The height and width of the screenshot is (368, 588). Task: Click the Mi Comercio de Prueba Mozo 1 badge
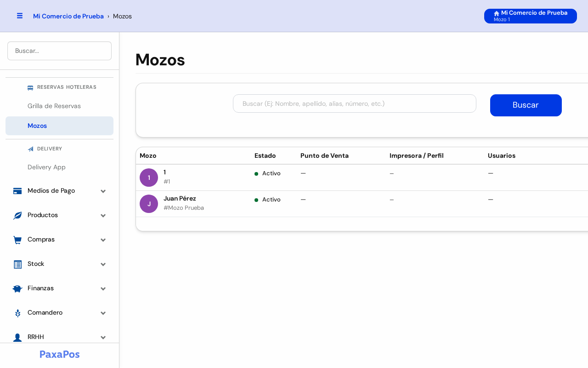(x=530, y=16)
